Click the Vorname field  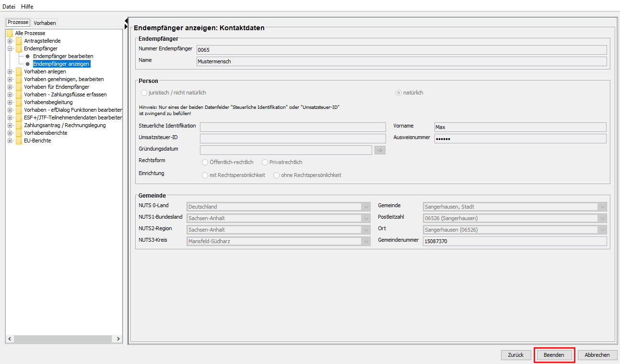(520, 127)
